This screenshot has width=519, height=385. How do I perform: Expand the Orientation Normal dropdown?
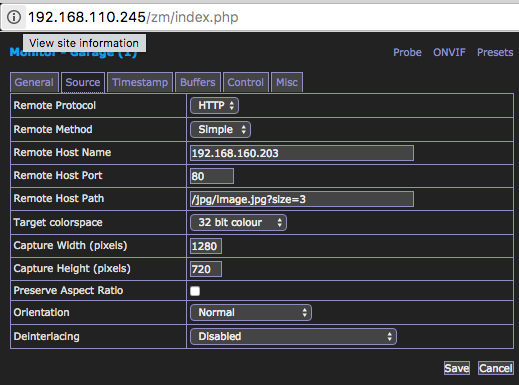(251, 312)
